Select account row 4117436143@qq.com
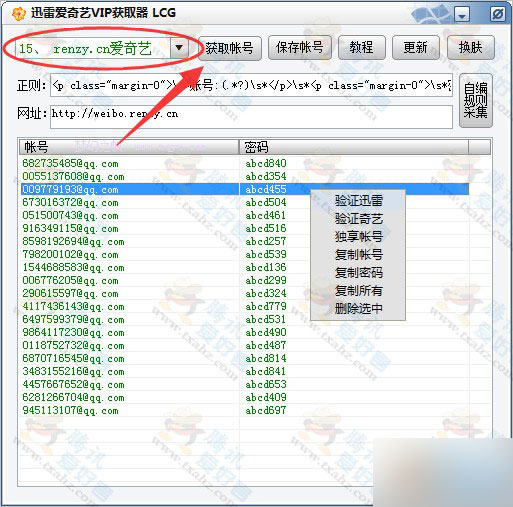 pos(73,306)
